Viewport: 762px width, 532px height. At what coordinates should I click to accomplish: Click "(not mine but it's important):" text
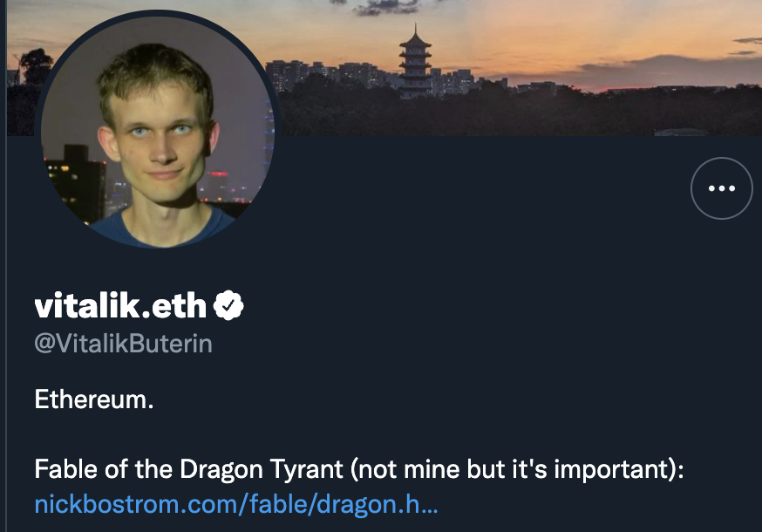pos(516,469)
